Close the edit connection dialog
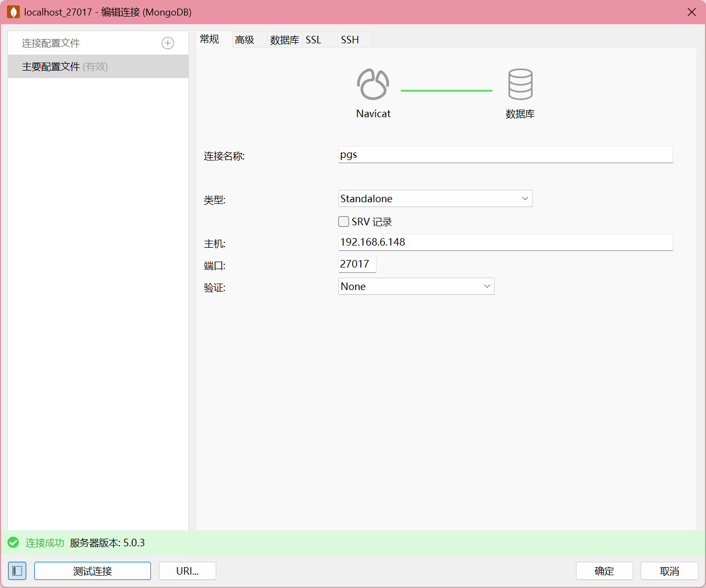 (692, 12)
